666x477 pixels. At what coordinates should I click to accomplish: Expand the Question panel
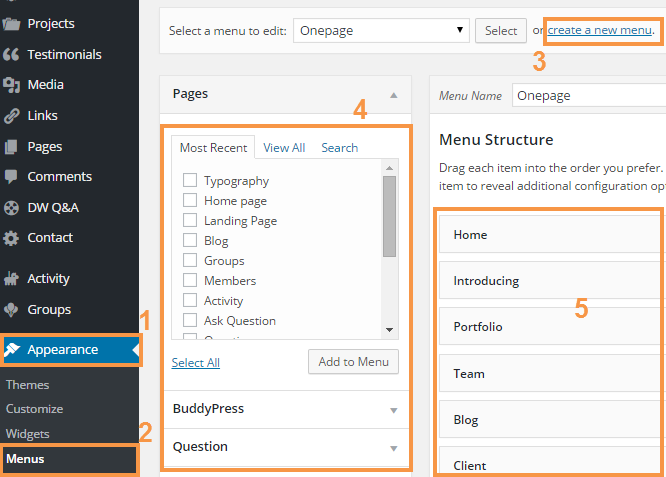point(285,447)
